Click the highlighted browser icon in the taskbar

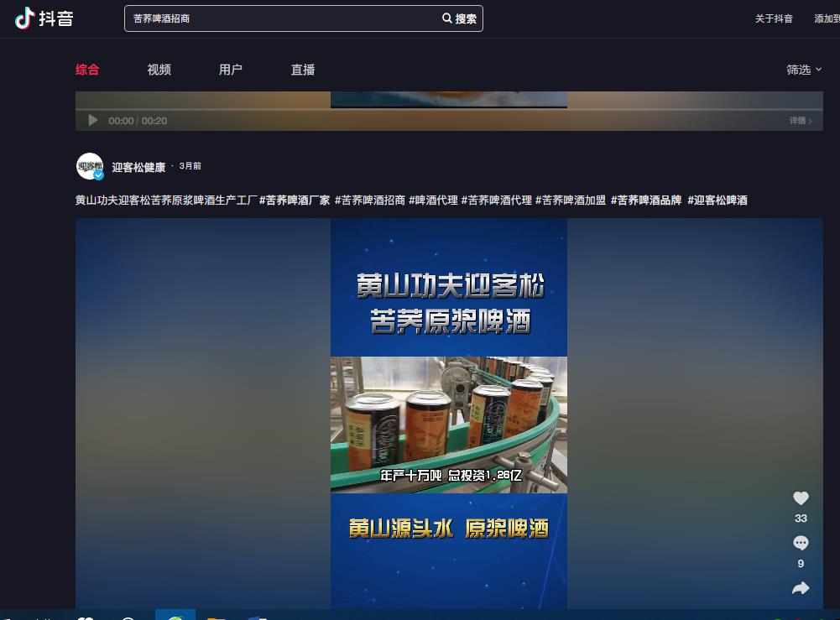tap(175, 615)
